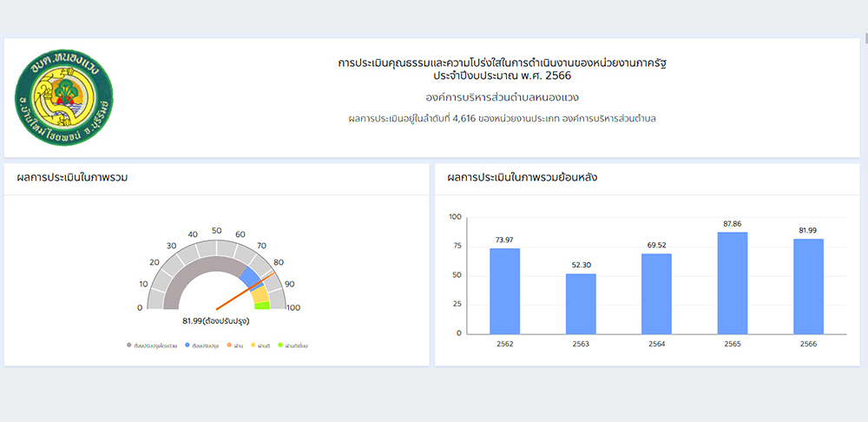The image size is (868, 422).
Task: Click the 2564 x-axis year label
Action: pyautogui.click(x=656, y=344)
